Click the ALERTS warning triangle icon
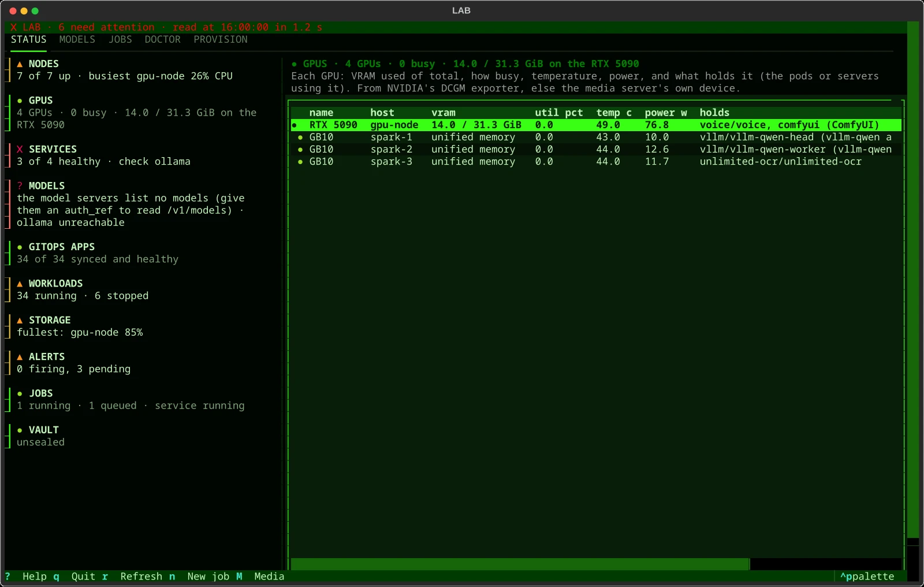Screen dimensions: 924x587 coord(20,357)
